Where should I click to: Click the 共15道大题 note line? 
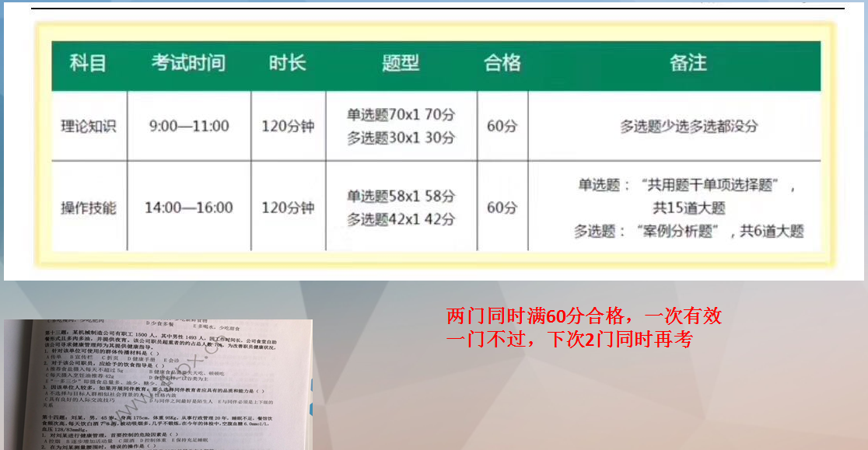tap(688, 208)
